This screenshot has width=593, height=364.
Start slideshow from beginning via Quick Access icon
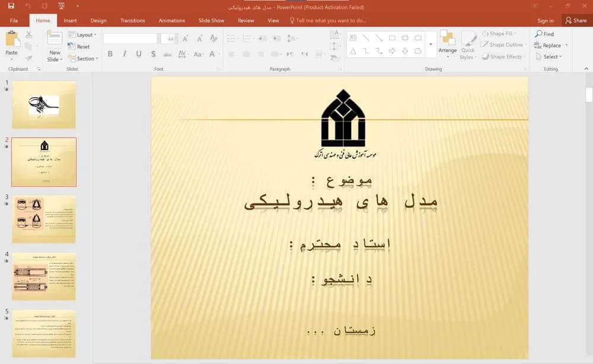[61, 6]
